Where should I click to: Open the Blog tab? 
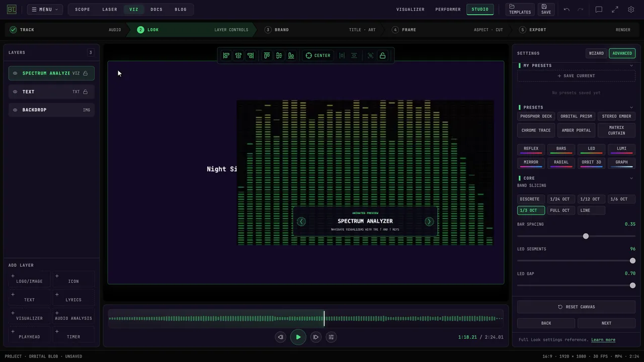(x=181, y=9)
